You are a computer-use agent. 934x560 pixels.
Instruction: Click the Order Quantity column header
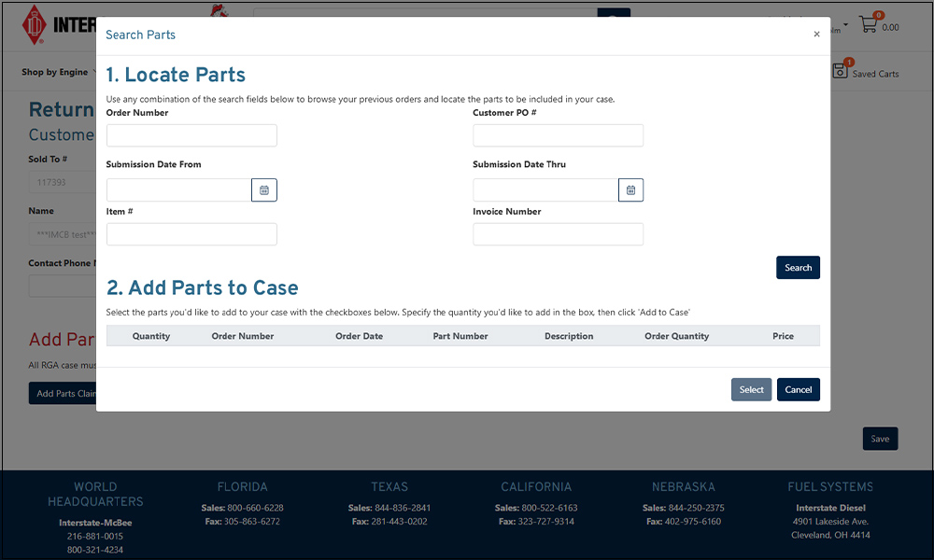pos(676,336)
